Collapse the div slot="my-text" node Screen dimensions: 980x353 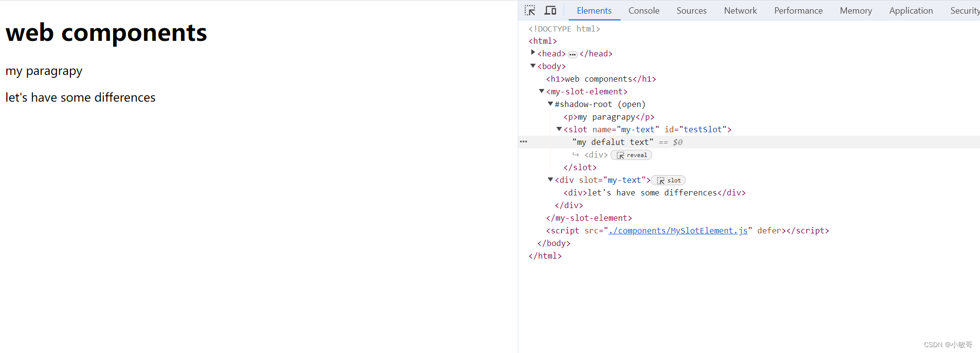pyautogui.click(x=550, y=179)
